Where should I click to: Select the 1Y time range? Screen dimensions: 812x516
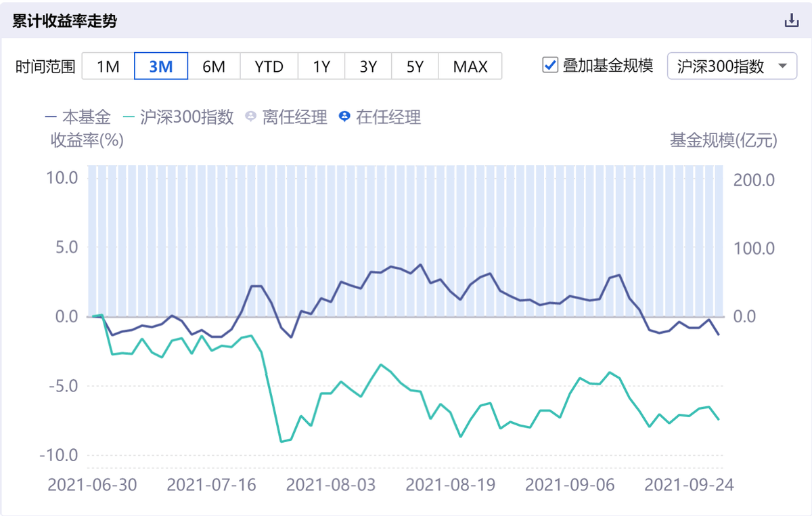coord(321,66)
